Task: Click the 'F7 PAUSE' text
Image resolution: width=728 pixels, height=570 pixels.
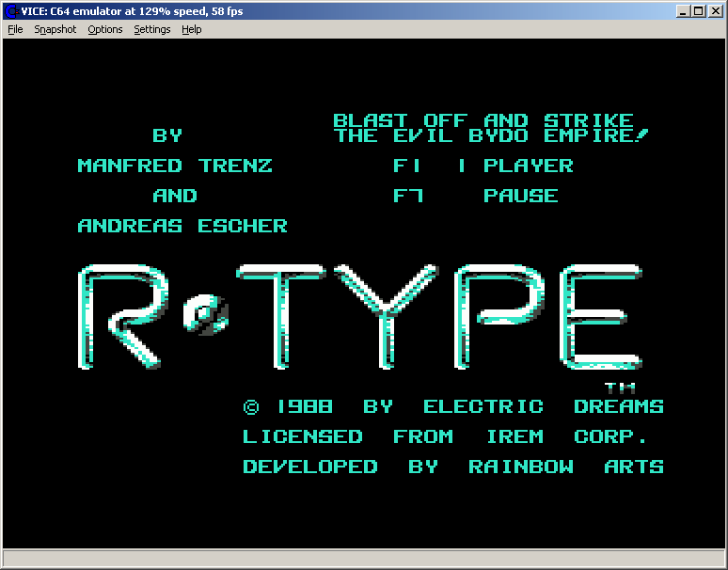Action: 475,196
